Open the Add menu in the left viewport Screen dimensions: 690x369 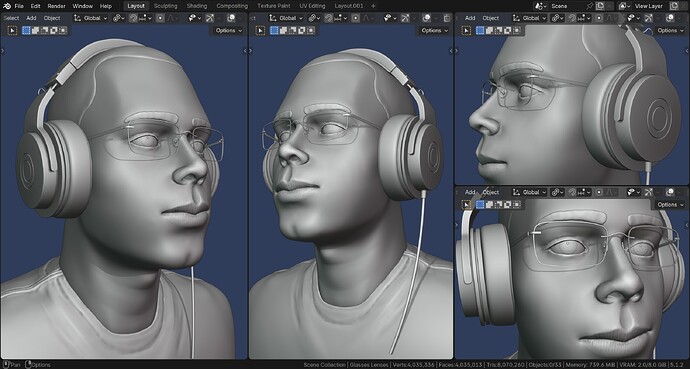(x=31, y=18)
